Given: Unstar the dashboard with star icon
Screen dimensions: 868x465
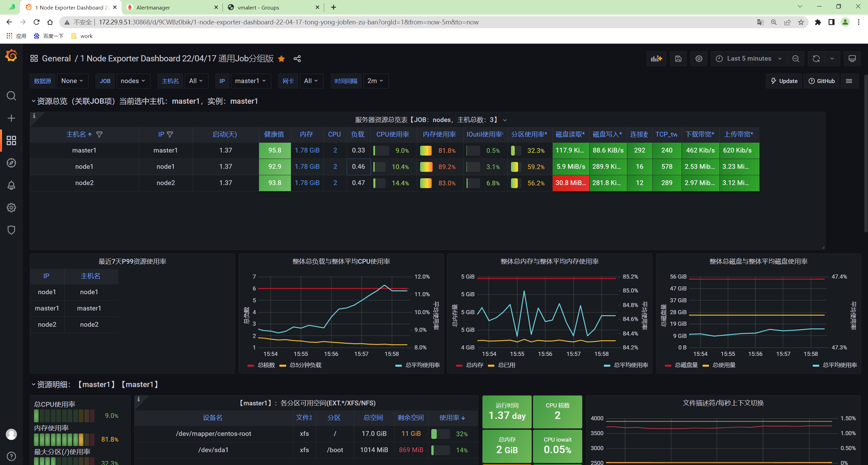Looking at the screenshot, I should tap(281, 59).
